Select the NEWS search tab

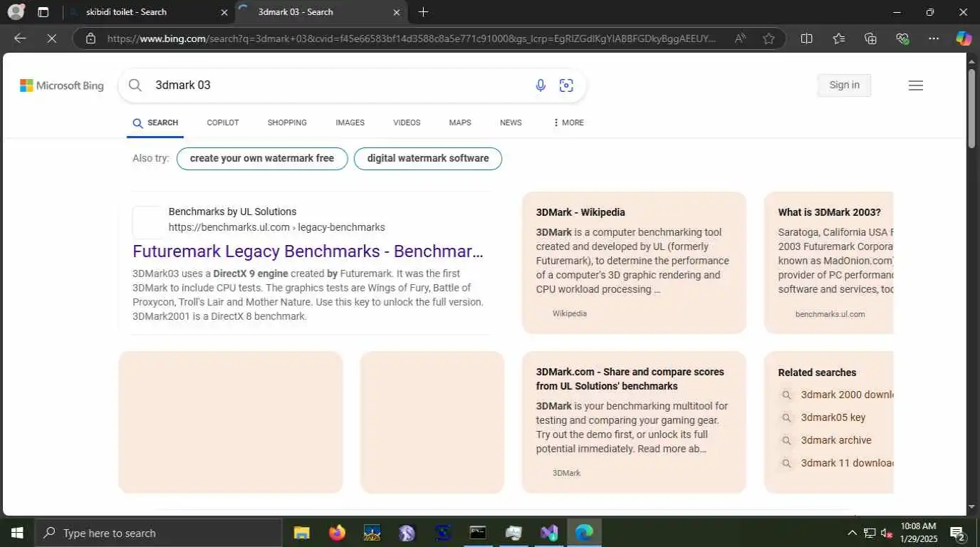click(511, 123)
